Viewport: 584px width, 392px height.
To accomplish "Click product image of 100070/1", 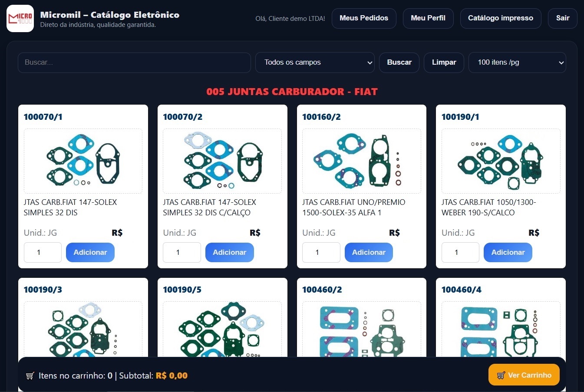I will pos(83,161).
